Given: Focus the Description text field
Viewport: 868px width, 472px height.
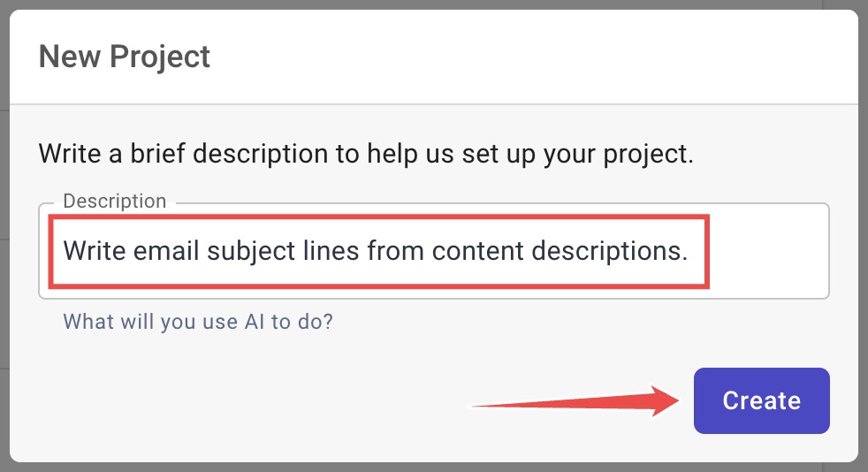Looking at the screenshot, I should tap(433, 251).
